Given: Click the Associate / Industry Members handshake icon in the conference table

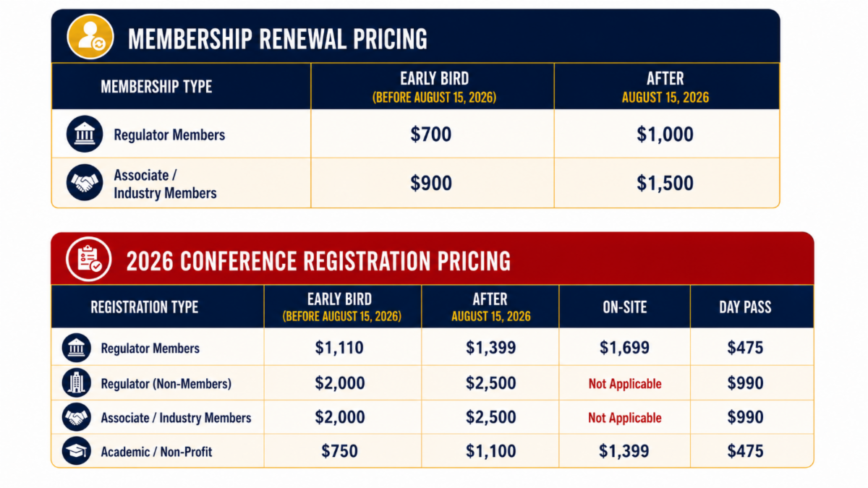Looking at the screenshot, I should coord(77,417).
